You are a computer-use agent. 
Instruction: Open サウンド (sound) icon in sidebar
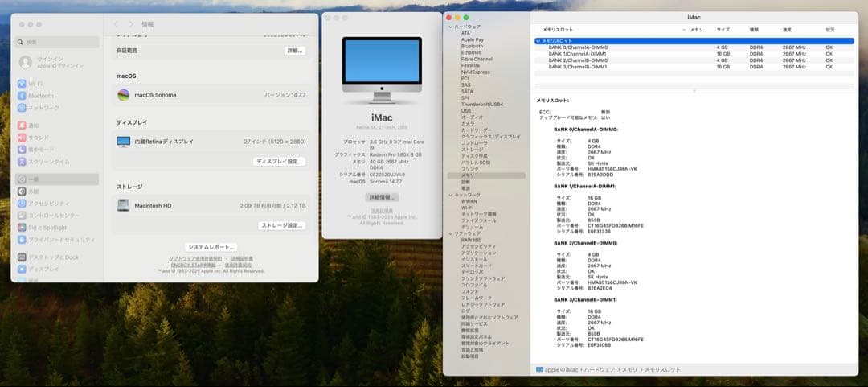click(22, 138)
